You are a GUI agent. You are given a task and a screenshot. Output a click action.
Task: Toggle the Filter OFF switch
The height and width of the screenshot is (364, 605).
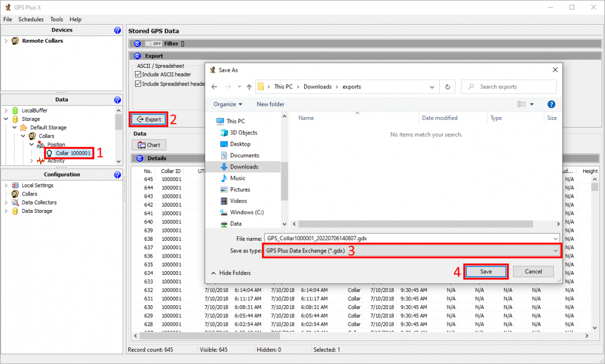coord(153,44)
